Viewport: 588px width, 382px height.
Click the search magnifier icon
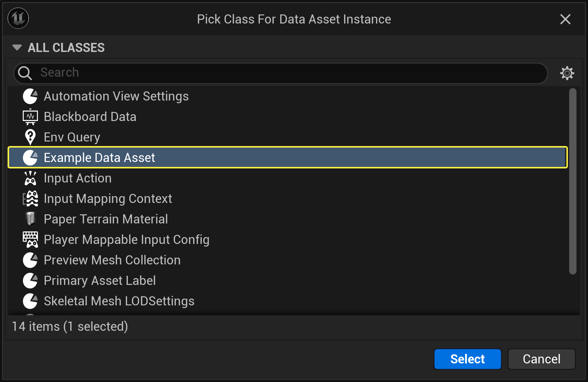point(25,73)
